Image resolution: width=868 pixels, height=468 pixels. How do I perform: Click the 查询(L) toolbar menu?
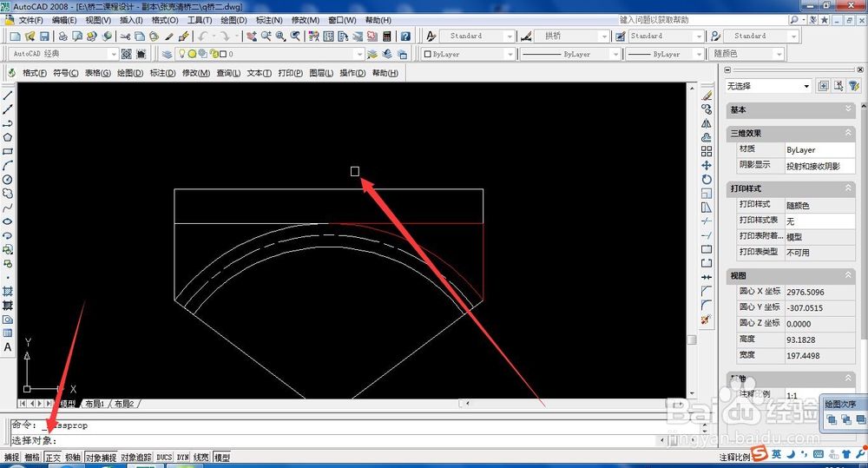[228, 73]
